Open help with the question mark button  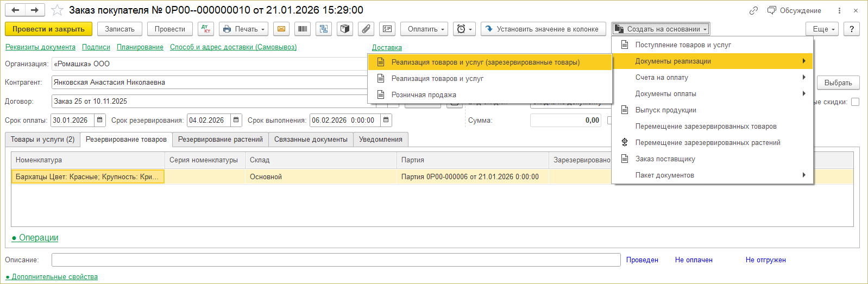tap(852, 29)
